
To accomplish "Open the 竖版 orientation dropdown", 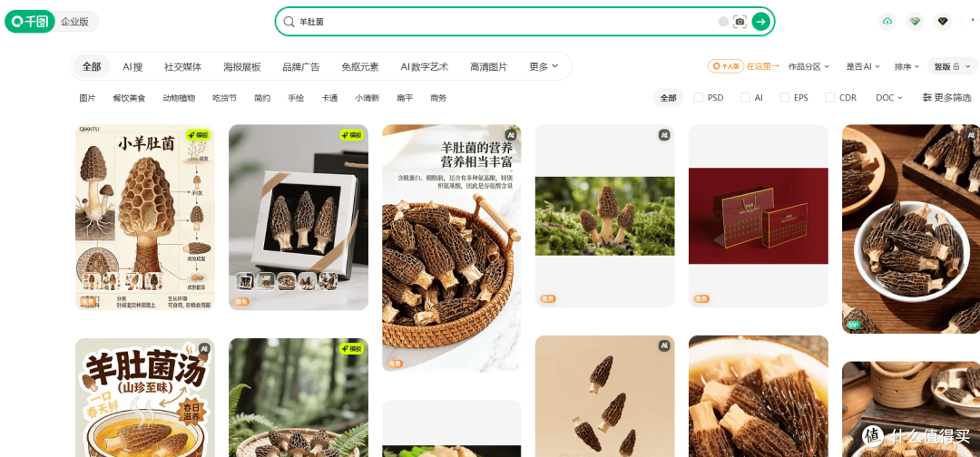I will (952, 66).
